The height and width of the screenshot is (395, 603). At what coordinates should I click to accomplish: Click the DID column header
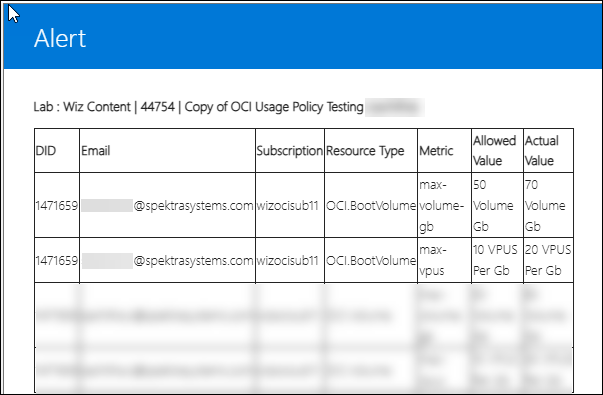tap(46, 150)
